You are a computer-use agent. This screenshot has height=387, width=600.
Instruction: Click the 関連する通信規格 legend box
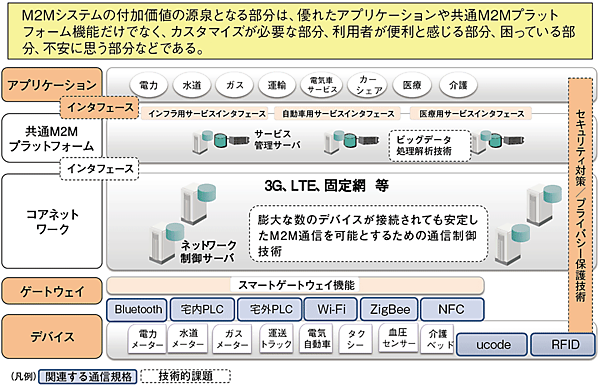88,376
